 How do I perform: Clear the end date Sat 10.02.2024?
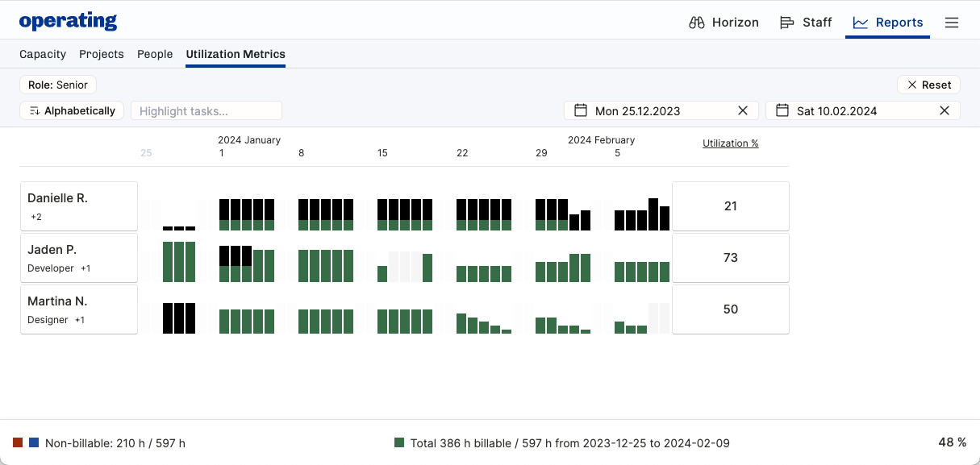(x=945, y=110)
